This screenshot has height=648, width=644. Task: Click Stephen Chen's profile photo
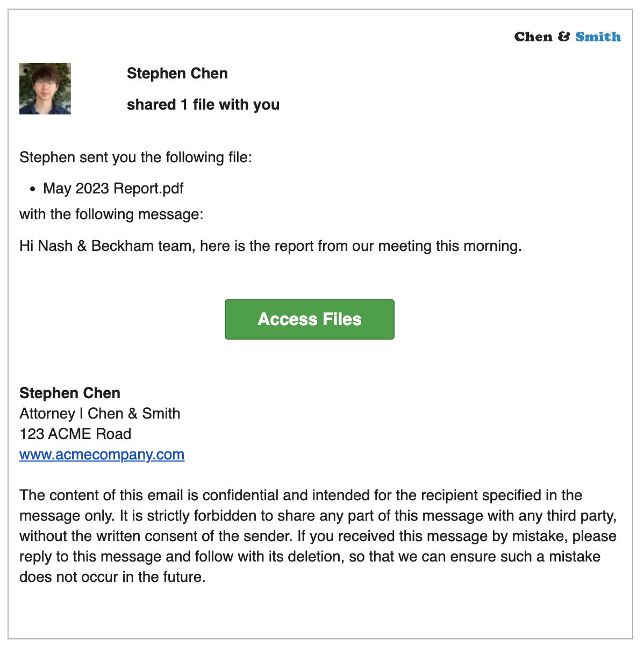tap(45, 89)
